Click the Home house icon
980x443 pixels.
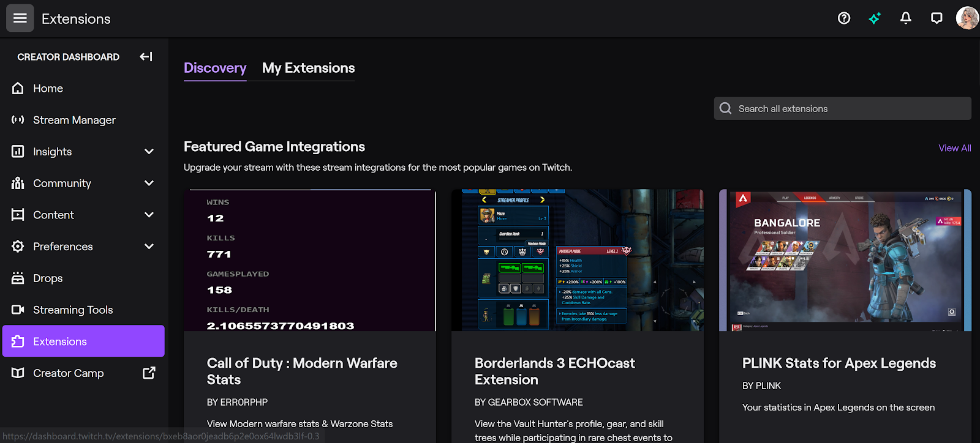tap(18, 88)
